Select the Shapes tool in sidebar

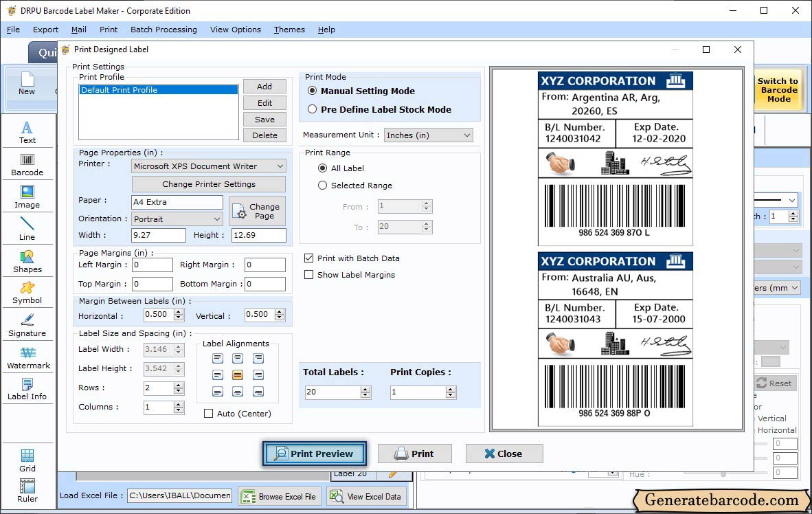point(27,262)
